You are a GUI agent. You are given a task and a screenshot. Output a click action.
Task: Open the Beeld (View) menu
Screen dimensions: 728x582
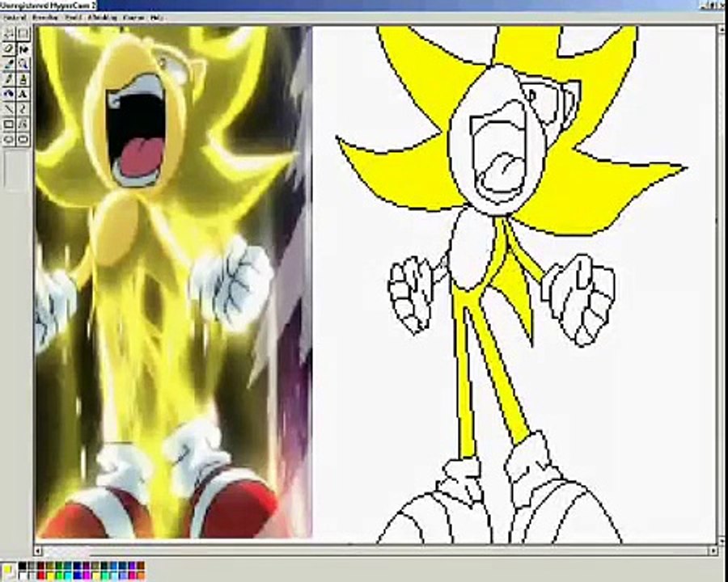click(x=74, y=18)
